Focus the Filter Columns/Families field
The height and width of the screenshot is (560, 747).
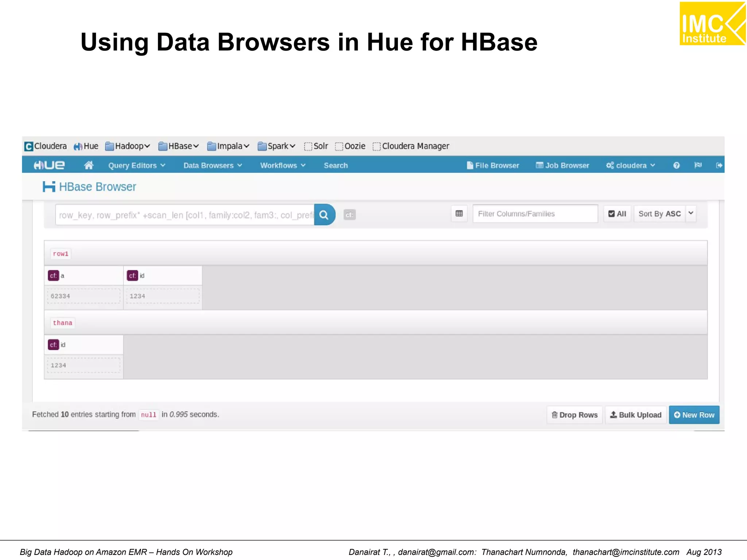(535, 214)
